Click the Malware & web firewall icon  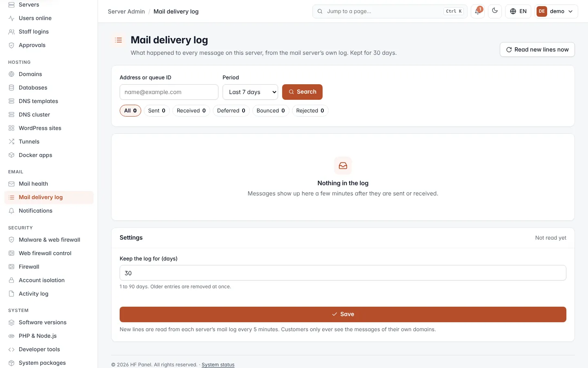pyautogui.click(x=11, y=240)
